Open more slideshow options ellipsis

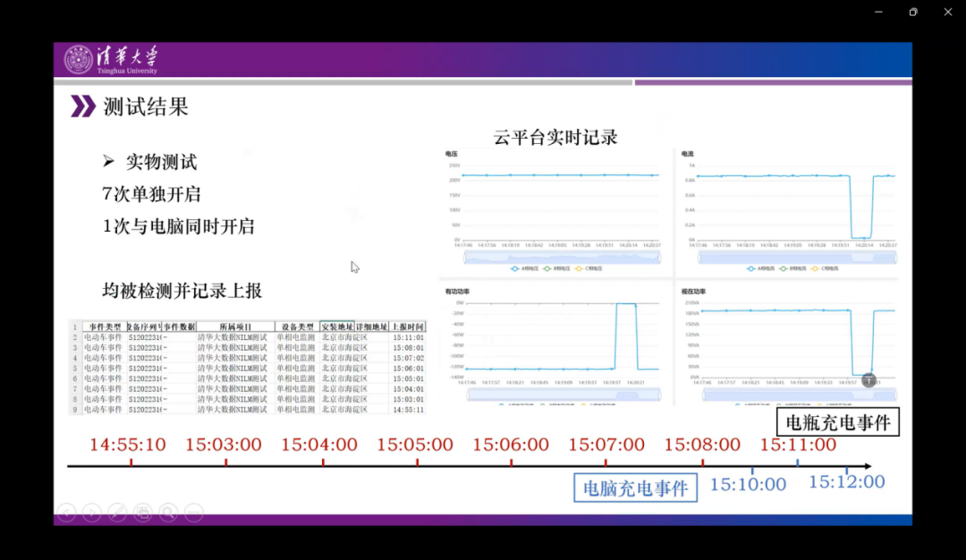[x=193, y=513]
